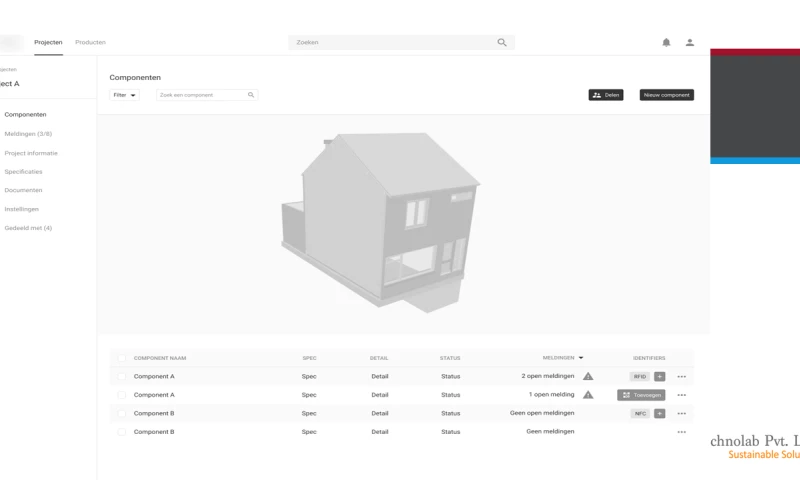Tick checkbox of row with 2 open meldingen
Image resolution: width=800 pixels, height=480 pixels.
121,376
